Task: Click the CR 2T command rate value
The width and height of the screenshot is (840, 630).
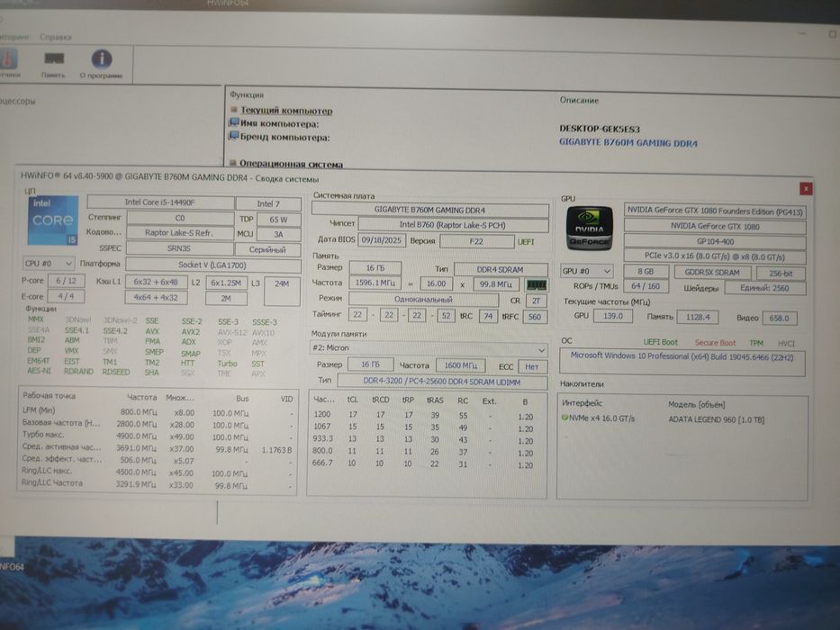Action: click(537, 301)
